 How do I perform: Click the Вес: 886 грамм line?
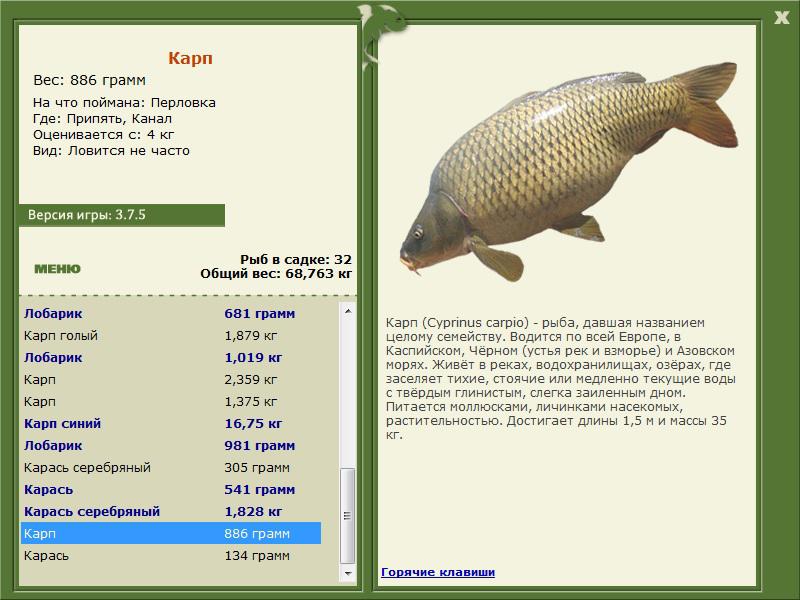click(x=89, y=80)
